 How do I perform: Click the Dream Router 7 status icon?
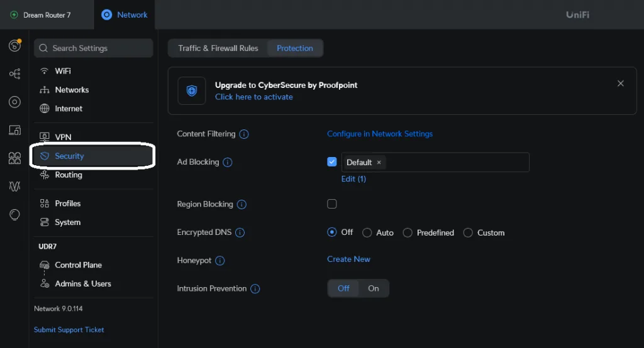click(14, 15)
